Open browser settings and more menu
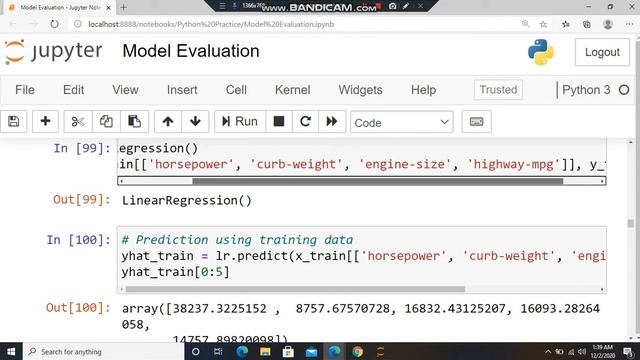The width and height of the screenshot is (640, 360). tap(629, 24)
